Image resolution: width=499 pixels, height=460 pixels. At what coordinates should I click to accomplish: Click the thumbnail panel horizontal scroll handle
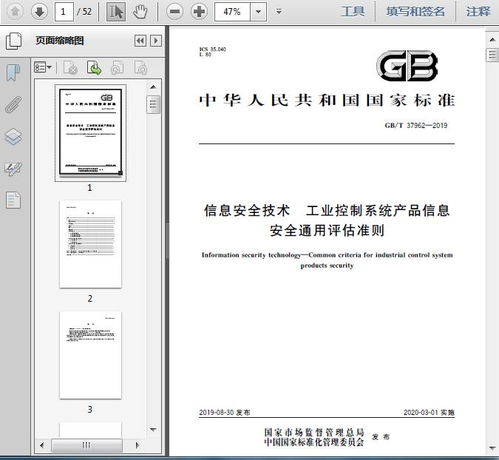point(87,445)
